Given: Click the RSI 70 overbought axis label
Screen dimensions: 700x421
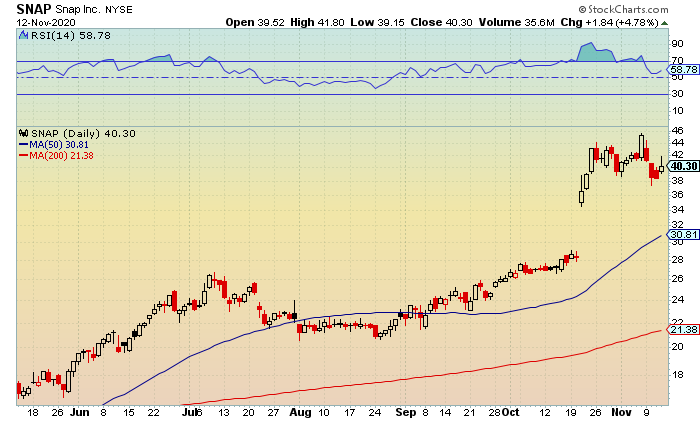Looking at the screenshot, I should 677,60.
